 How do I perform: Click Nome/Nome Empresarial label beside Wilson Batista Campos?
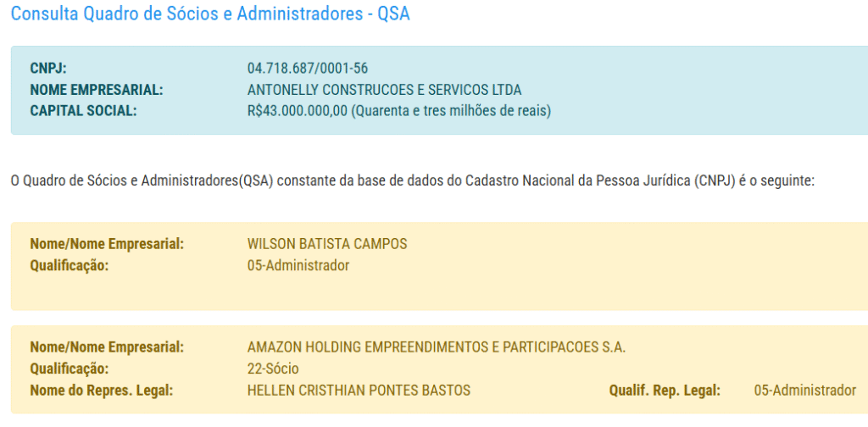[x=107, y=244]
